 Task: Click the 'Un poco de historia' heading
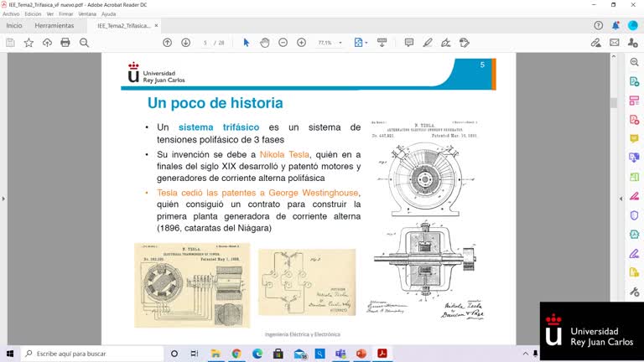click(216, 103)
